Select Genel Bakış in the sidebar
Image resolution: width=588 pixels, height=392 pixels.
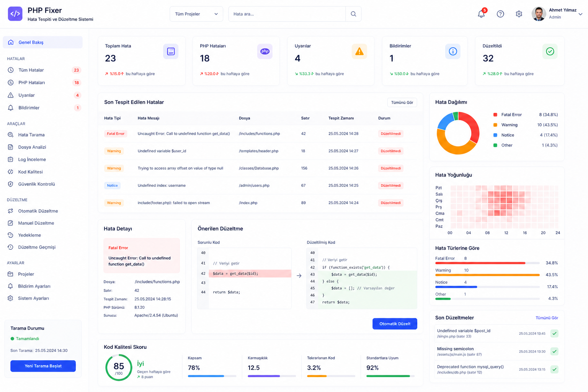[x=43, y=42]
